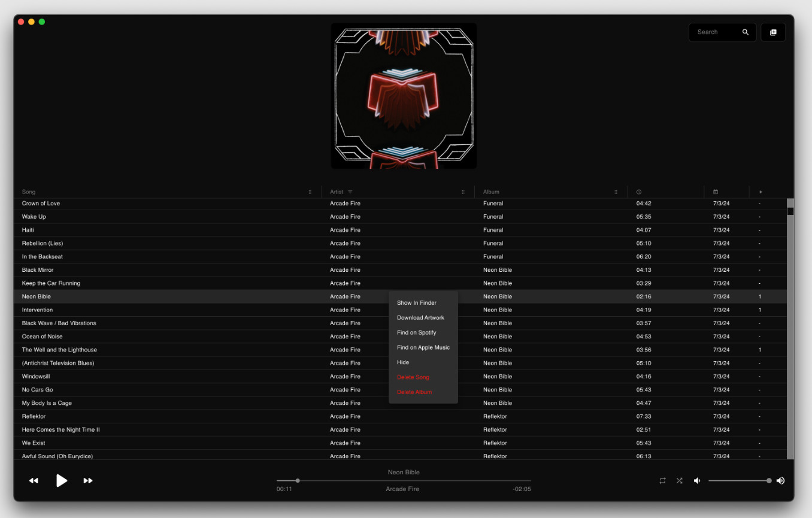Sort by the Song column header
The height and width of the screenshot is (518, 812).
[29, 192]
